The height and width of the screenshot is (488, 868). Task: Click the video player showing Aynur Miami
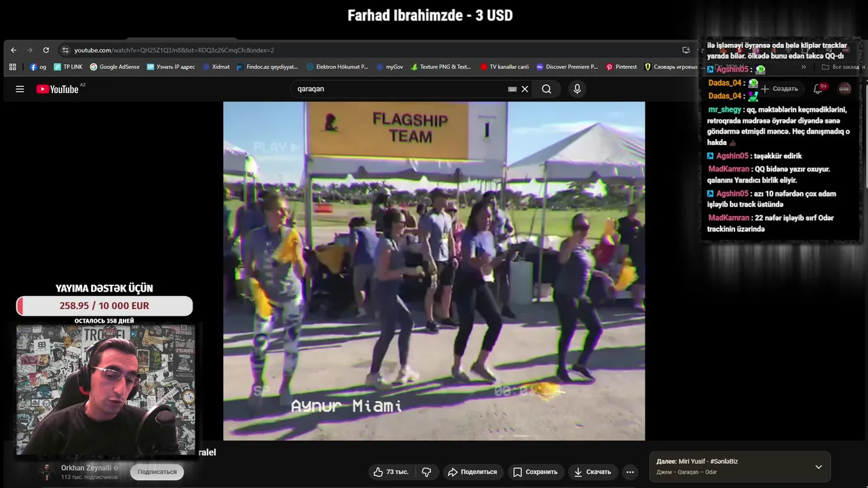[x=434, y=271]
